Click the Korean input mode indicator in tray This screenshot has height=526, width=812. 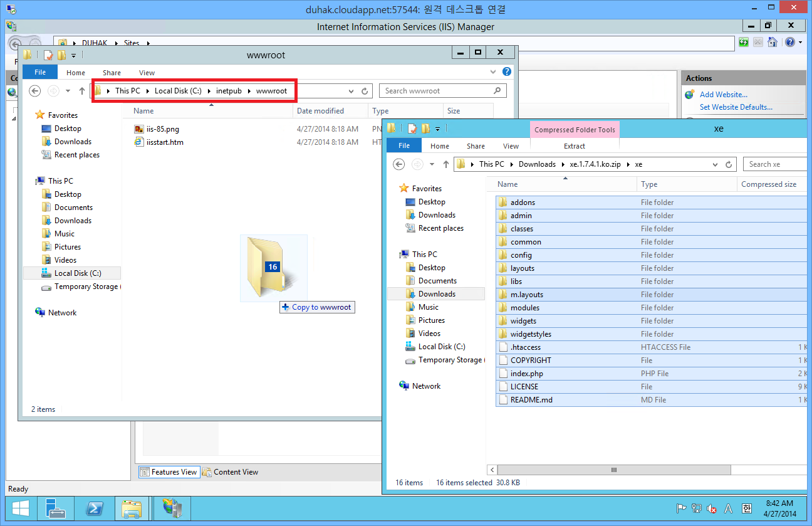coord(746,508)
